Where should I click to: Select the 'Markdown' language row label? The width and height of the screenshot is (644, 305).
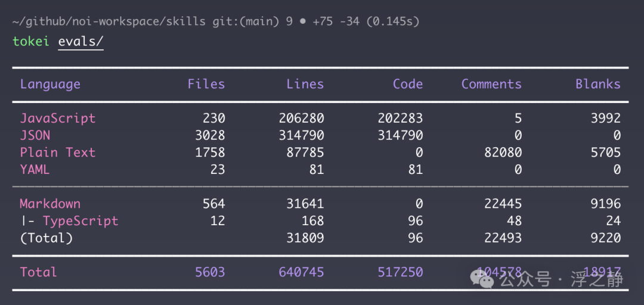point(50,204)
